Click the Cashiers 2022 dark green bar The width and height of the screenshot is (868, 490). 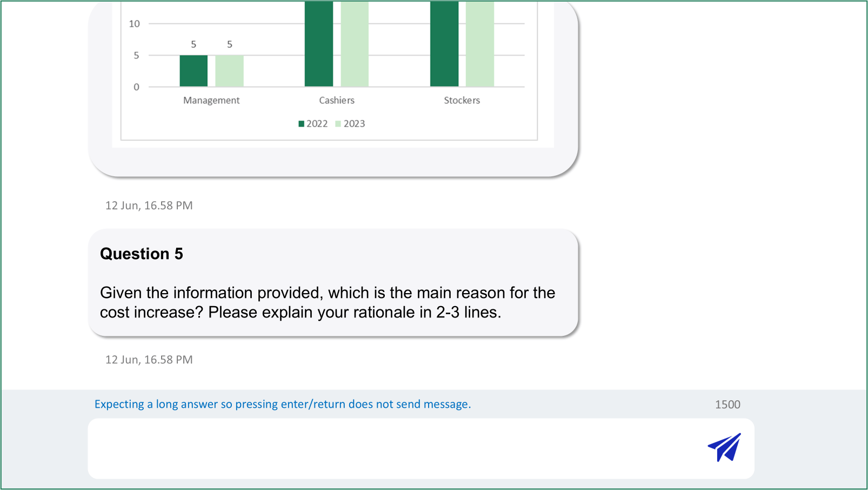319,43
